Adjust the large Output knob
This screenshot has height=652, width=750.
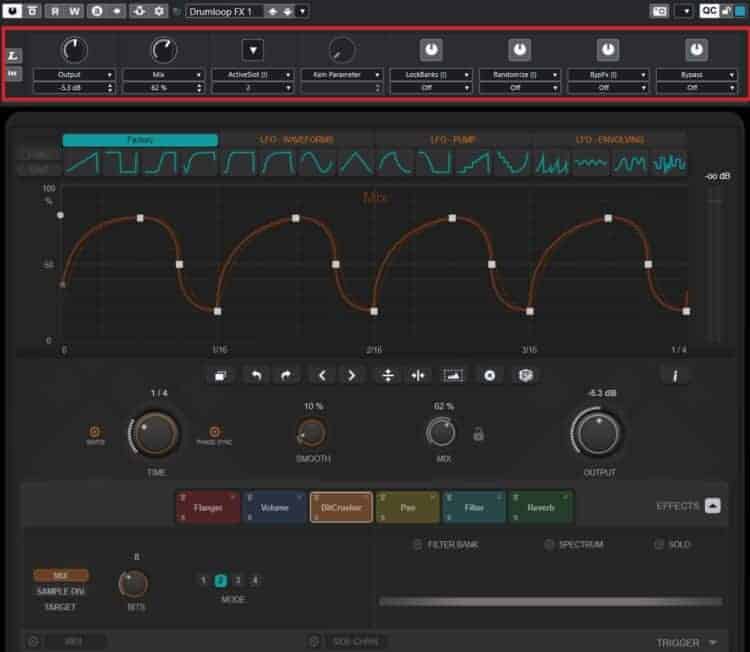(x=596, y=433)
